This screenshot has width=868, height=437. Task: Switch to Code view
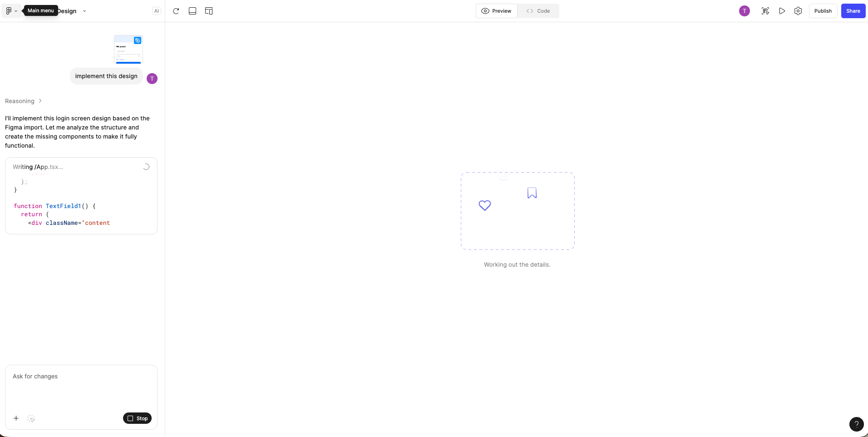coord(539,11)
